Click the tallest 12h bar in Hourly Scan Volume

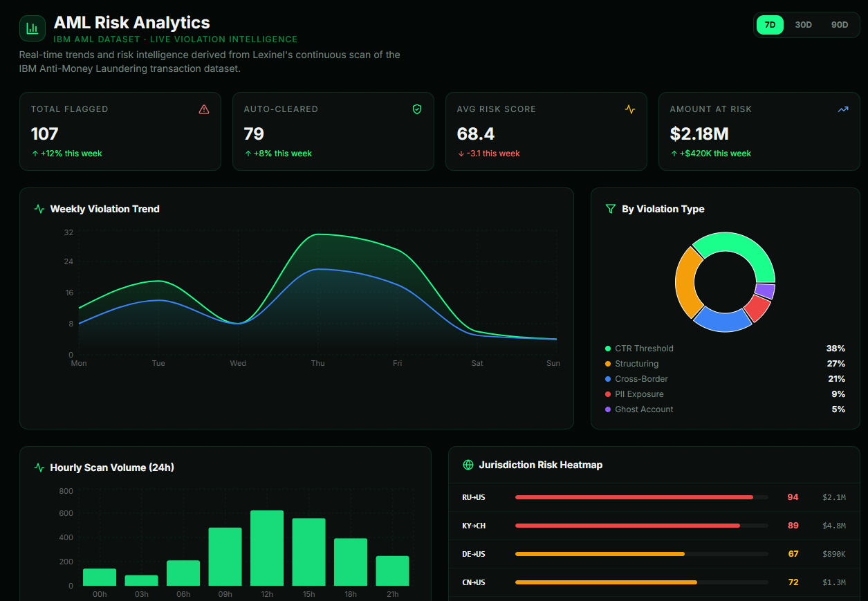[x=267, y=546]
